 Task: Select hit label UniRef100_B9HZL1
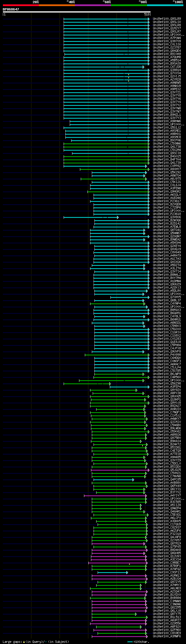click(167, 115)
